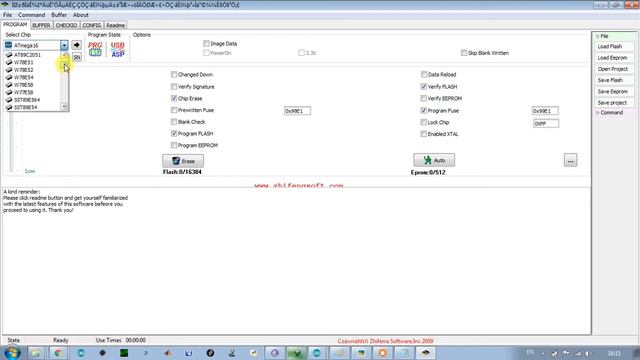Open the ellipsis button beside Auto

(x=570, y=160)
